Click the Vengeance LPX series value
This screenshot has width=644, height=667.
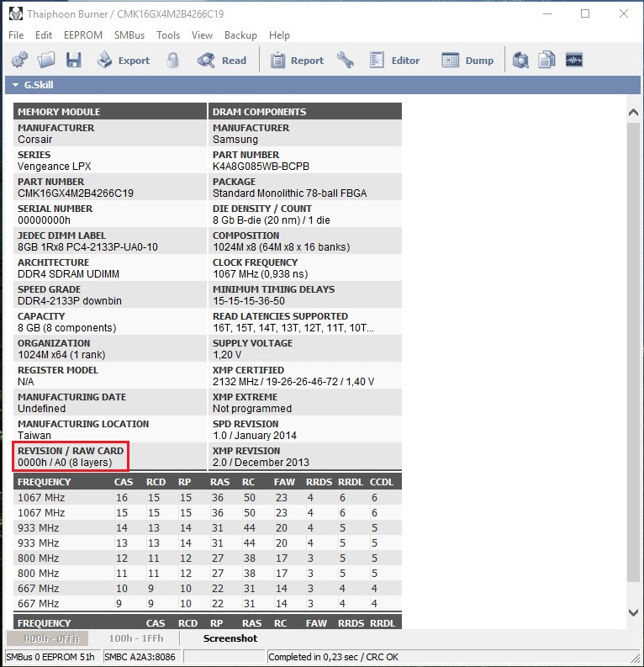(55, 167)
